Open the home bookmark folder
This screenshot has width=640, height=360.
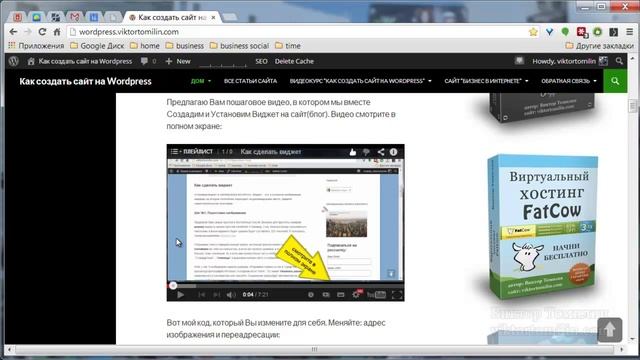click(145, 46)
